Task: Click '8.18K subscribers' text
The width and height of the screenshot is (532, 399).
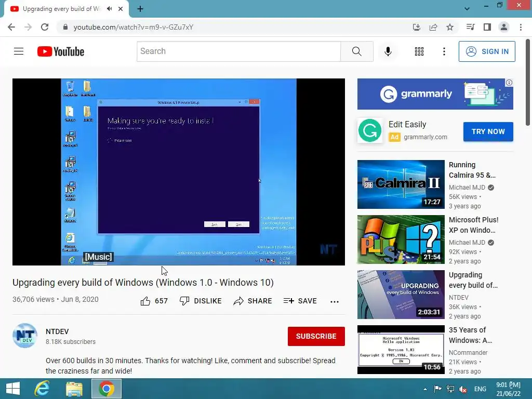Action: 71,342
